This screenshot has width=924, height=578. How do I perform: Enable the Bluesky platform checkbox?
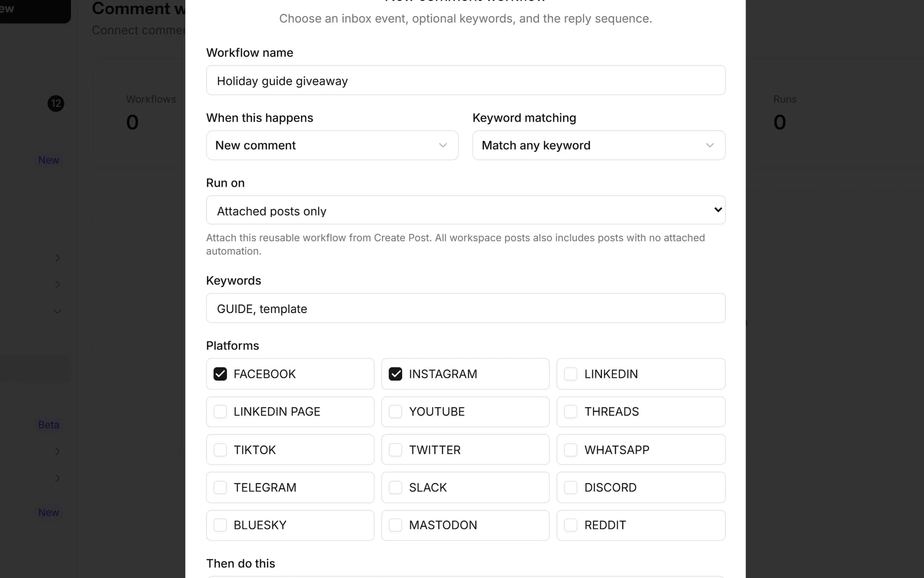220,525
